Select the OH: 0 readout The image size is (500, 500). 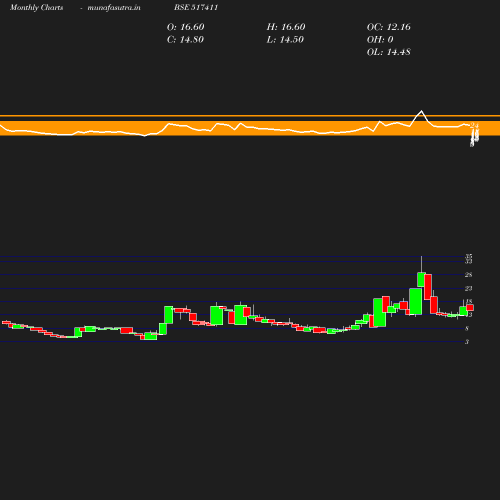click(380, 40)
